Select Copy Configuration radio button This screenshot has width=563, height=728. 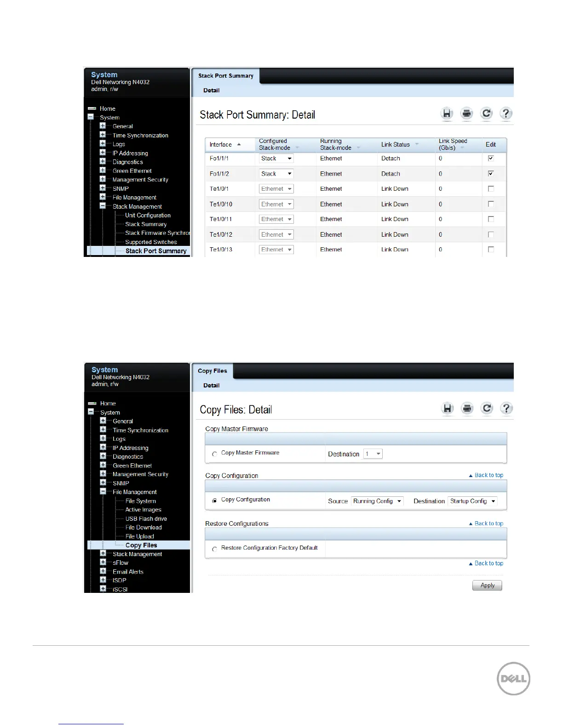(214, 500)
